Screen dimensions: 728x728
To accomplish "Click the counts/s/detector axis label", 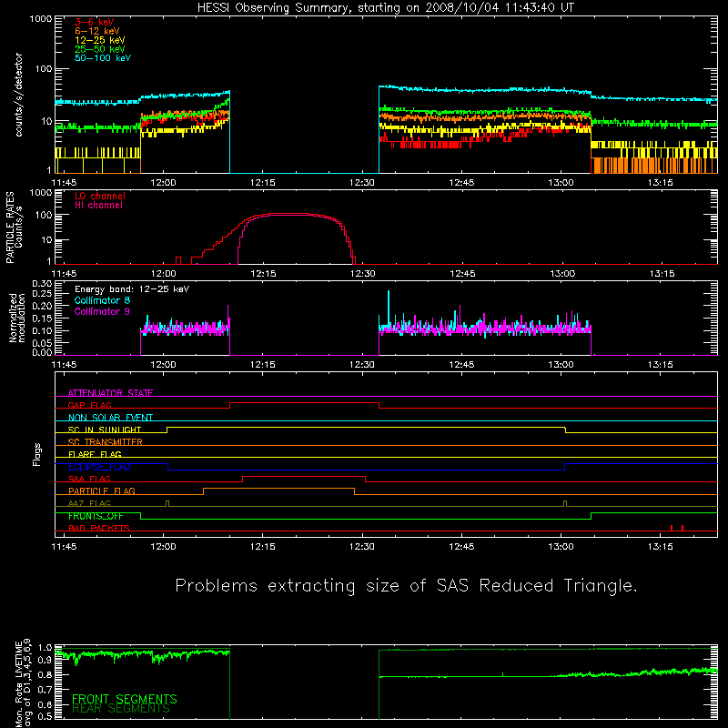I will coord(18,95).
